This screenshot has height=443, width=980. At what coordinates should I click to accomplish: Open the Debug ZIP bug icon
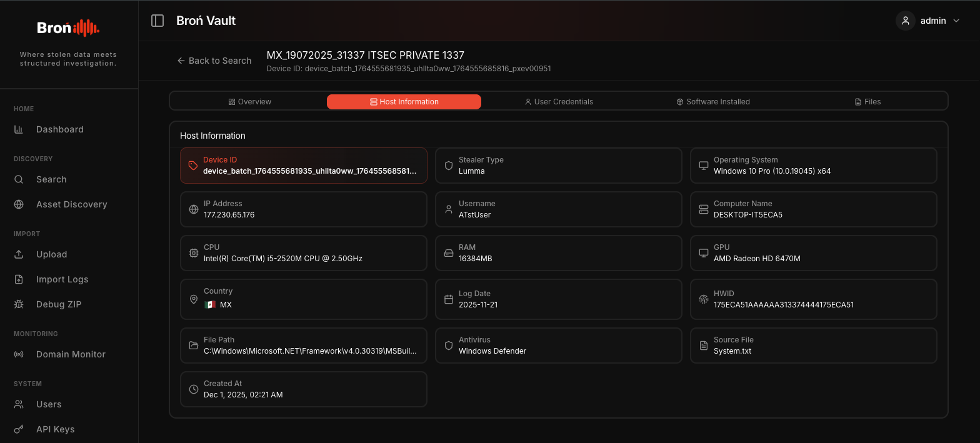tap(19, 304)
